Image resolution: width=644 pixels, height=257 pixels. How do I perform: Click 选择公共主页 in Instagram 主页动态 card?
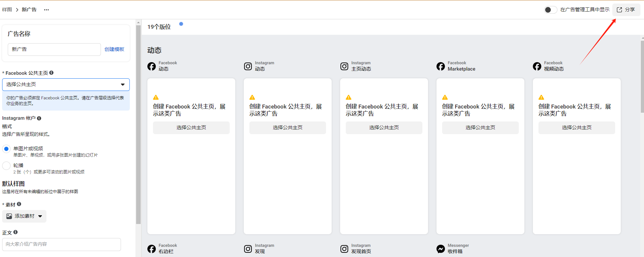pyautogui.click(x=384, y=128)
